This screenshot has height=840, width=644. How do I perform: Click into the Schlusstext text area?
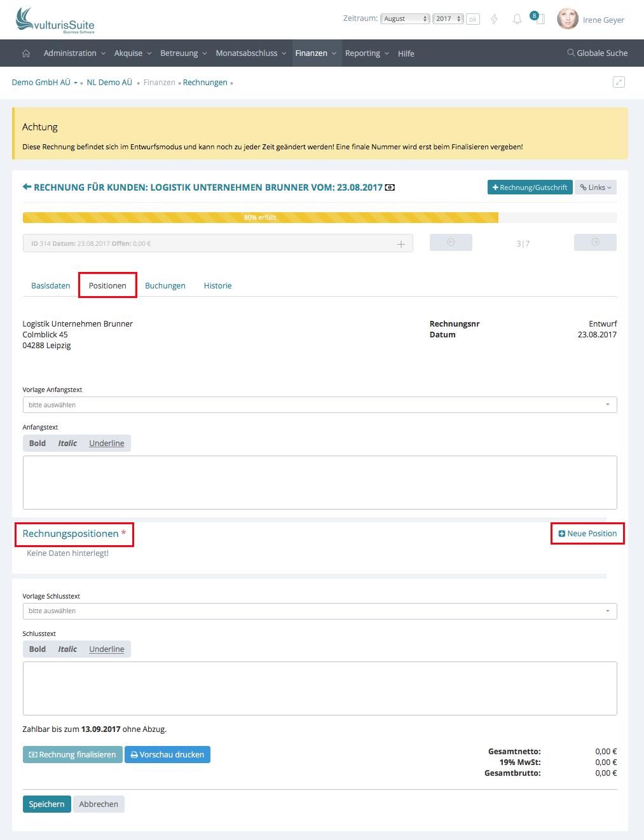[320, 688]
